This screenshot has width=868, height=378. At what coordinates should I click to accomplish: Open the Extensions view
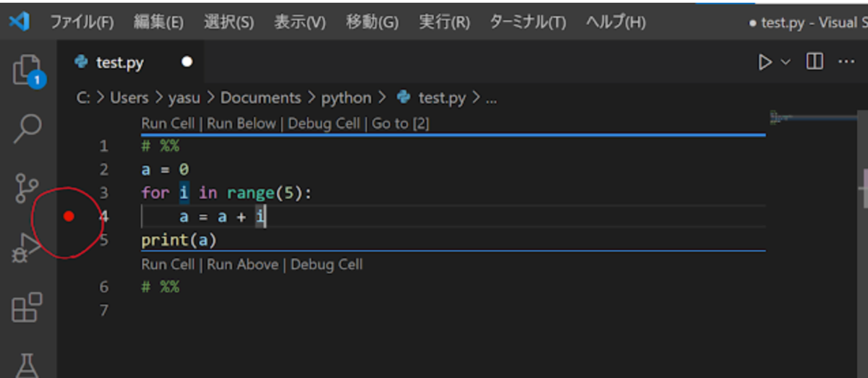pyautogui.click(x=27, y=308)
